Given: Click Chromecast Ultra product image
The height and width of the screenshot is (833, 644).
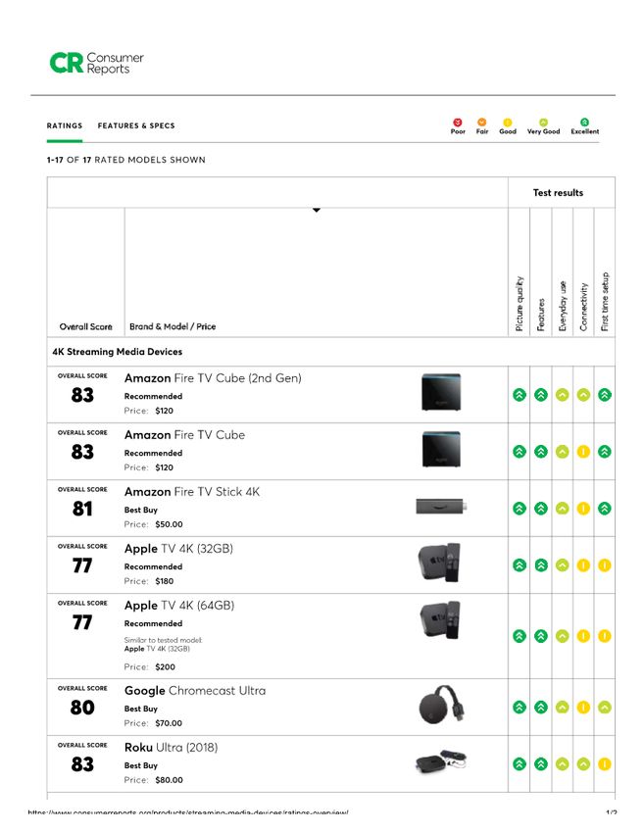Looking at the screenshot, I should click(x=442, y=705).
